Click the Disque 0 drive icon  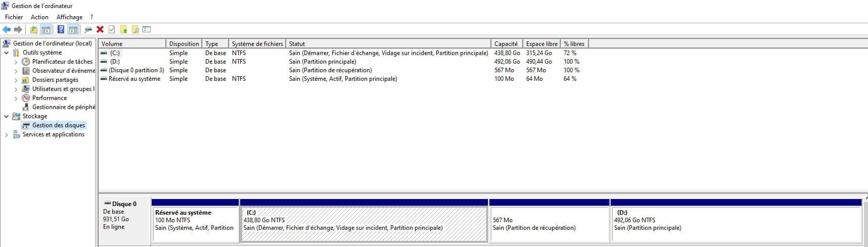(107, 204)
